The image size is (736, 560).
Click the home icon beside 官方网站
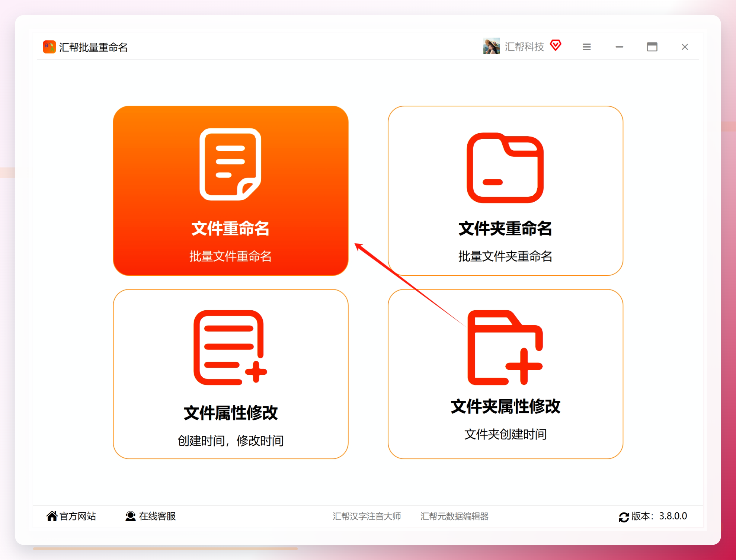pos(52,516)
